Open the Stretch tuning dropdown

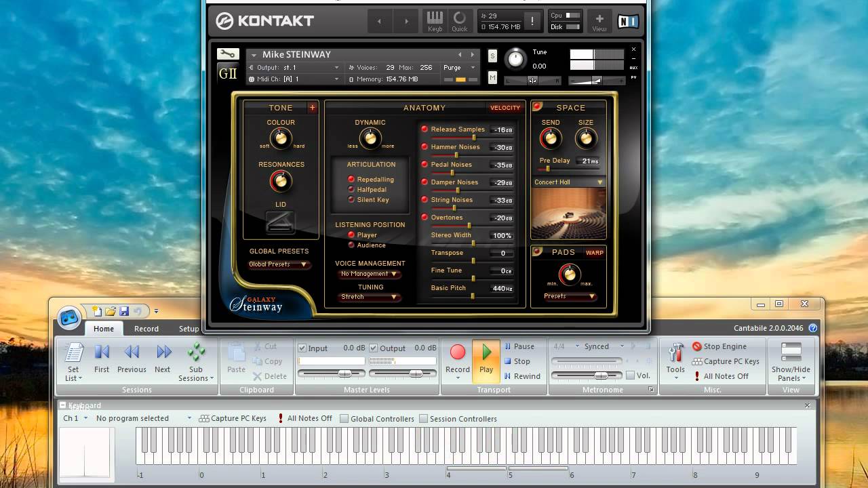(x=369, y=297)
